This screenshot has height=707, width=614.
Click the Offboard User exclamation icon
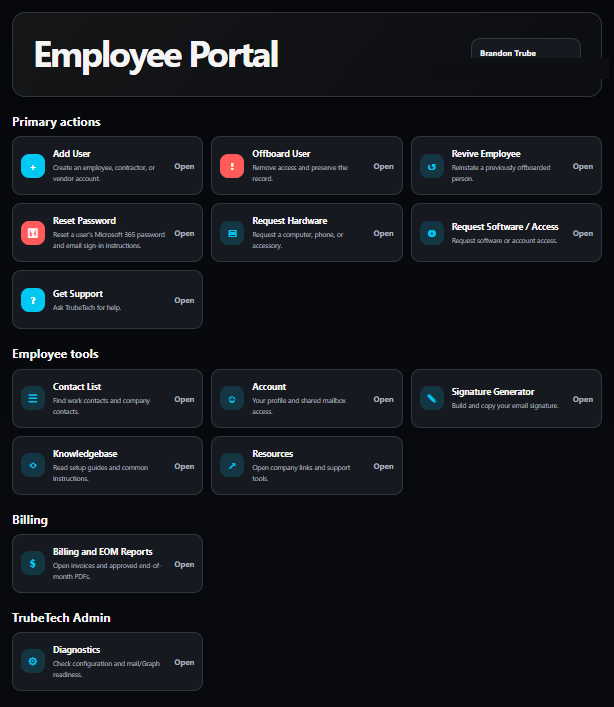click(232, 166)
